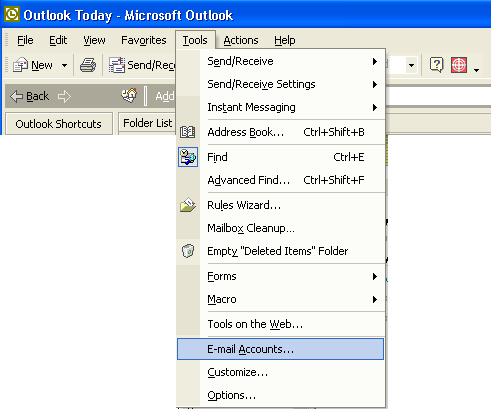Image resolution: width=491 pixels, height=409 pixels.
Task: Choose Empty "Deleted Items" Folder
Action: 281,251
